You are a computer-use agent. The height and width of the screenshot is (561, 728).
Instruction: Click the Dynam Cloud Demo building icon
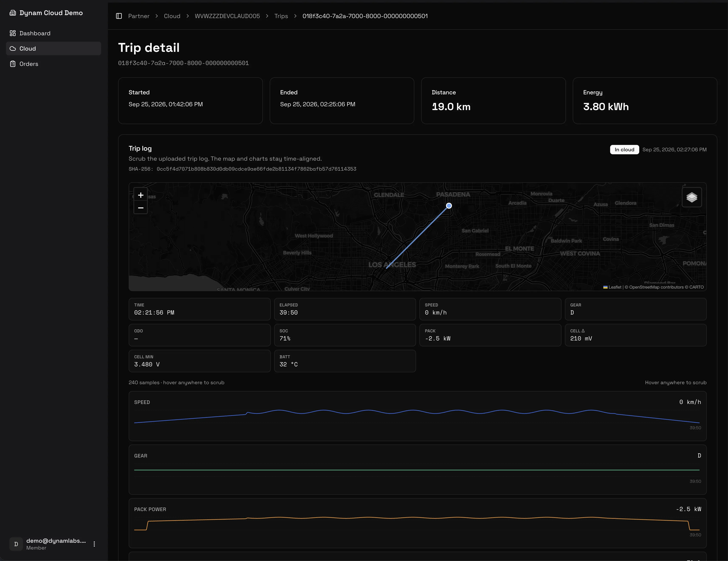pos(13,13)
